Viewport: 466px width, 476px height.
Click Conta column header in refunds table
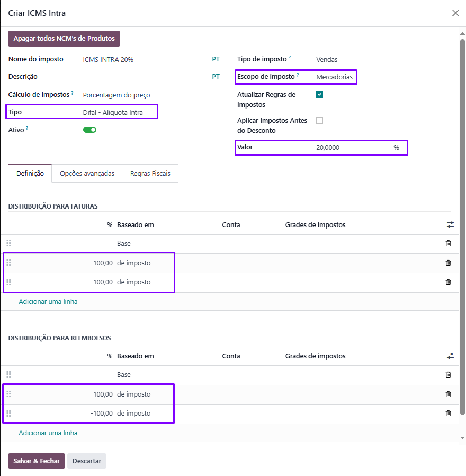231,356
